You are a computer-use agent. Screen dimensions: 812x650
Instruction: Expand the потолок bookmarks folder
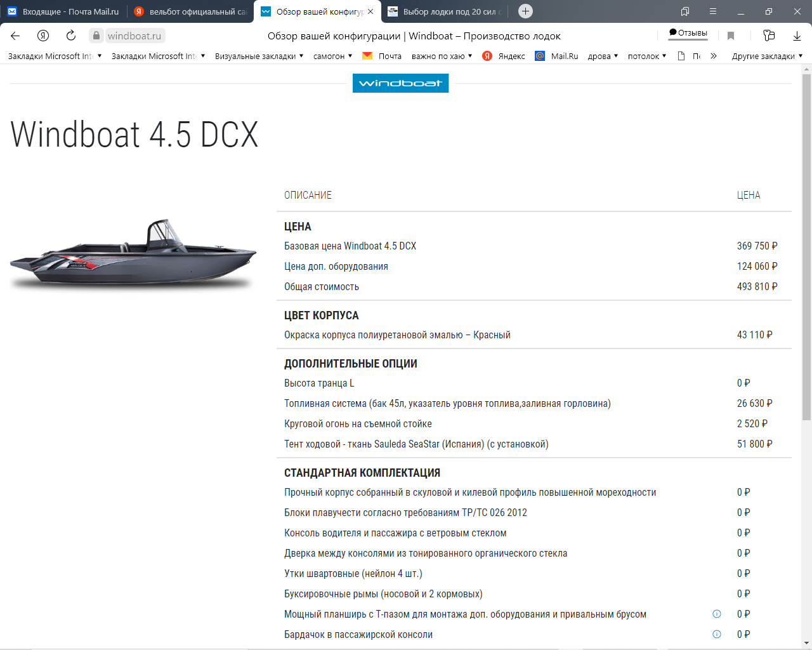click(x=647, y=56)
